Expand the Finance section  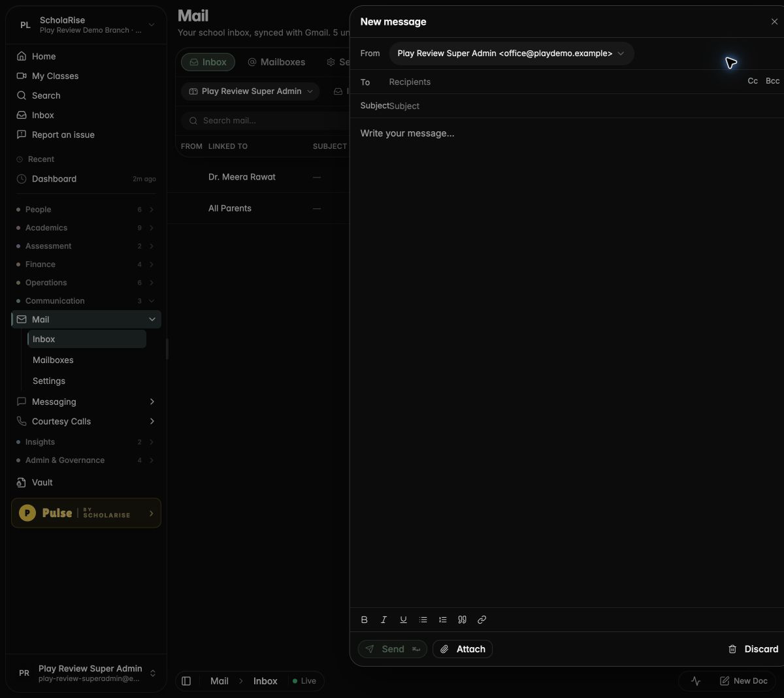[86, 264]
